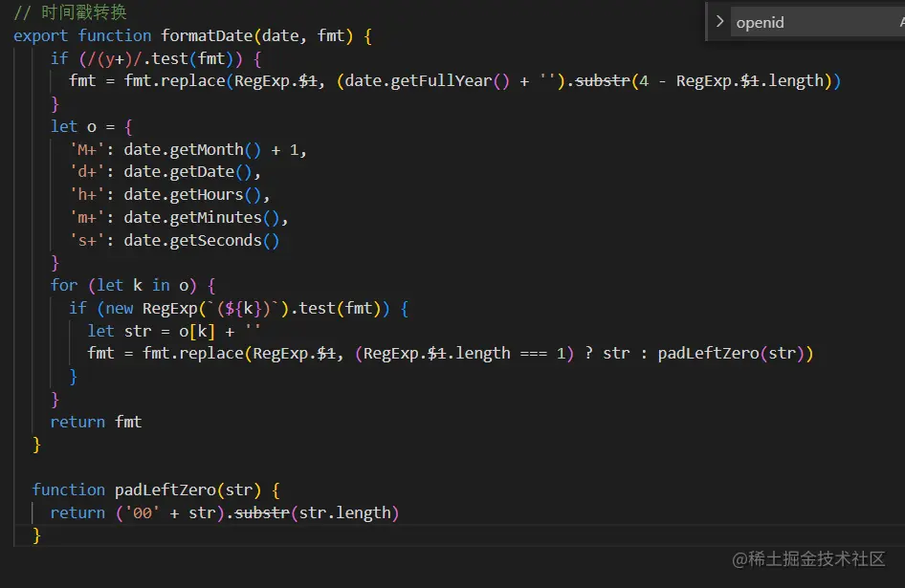Click the 'RegExp.$1.length === 1' condition
Screen dimensions: 905x588
click(463, 353)
